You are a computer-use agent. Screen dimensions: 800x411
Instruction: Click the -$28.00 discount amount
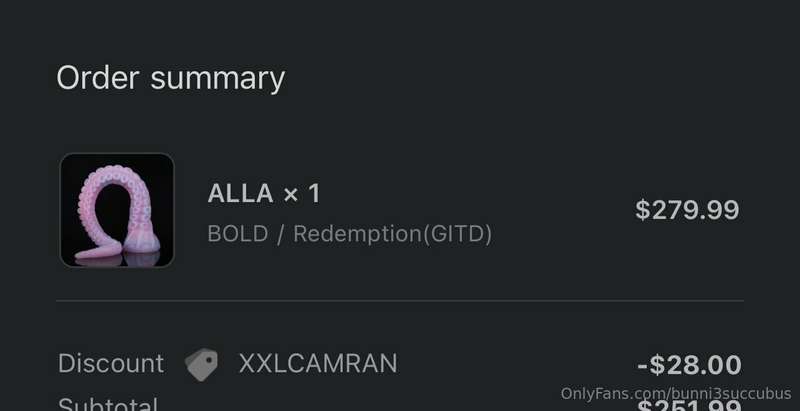(689, 365)
